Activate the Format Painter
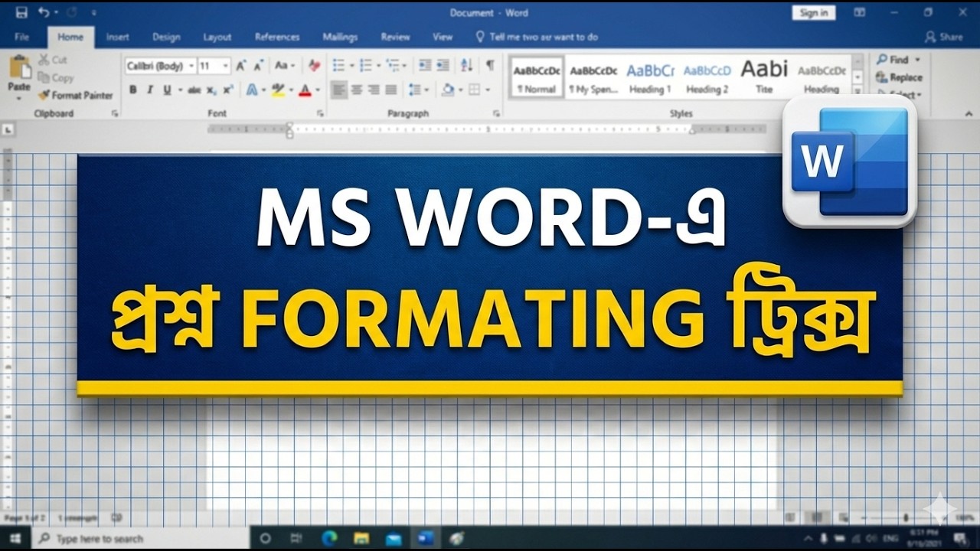 75,96
